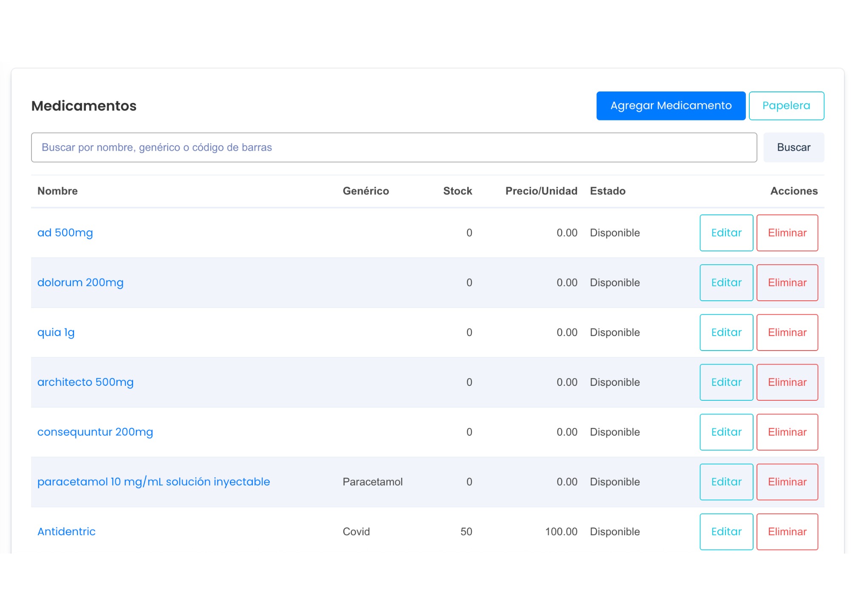
Task: Delete the consequuntur 200mg row
Action: coord(787,432)
